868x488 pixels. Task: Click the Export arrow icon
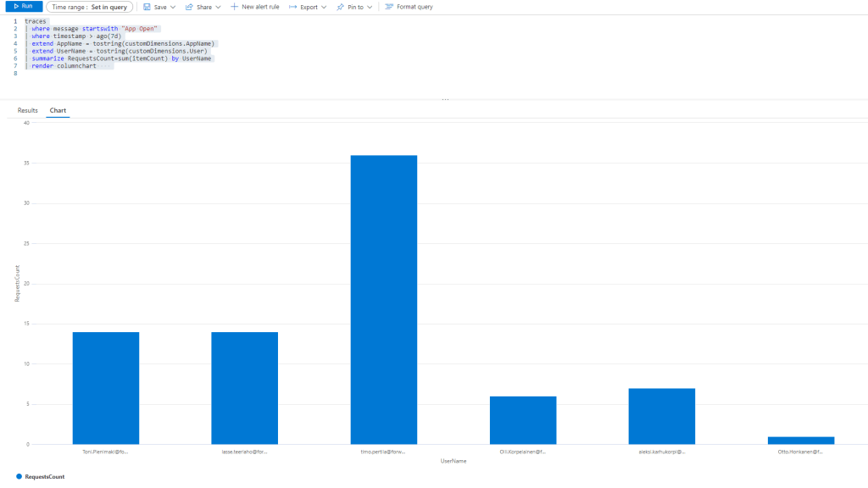(292, 7)
